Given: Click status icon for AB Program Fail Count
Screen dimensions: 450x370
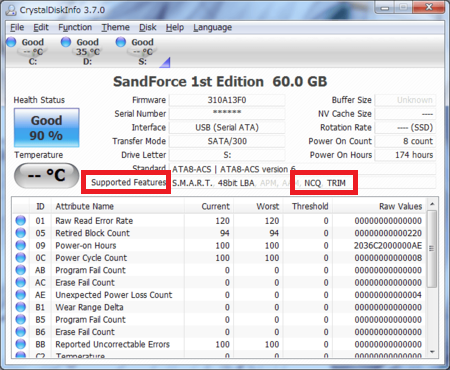Looking at the screenshot, I should [x=21, y=270].
